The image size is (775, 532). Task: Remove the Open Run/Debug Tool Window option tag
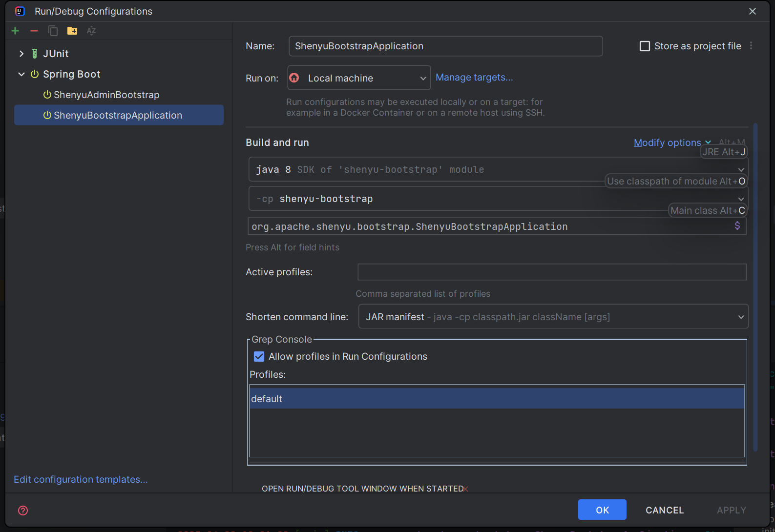(466, 489)
